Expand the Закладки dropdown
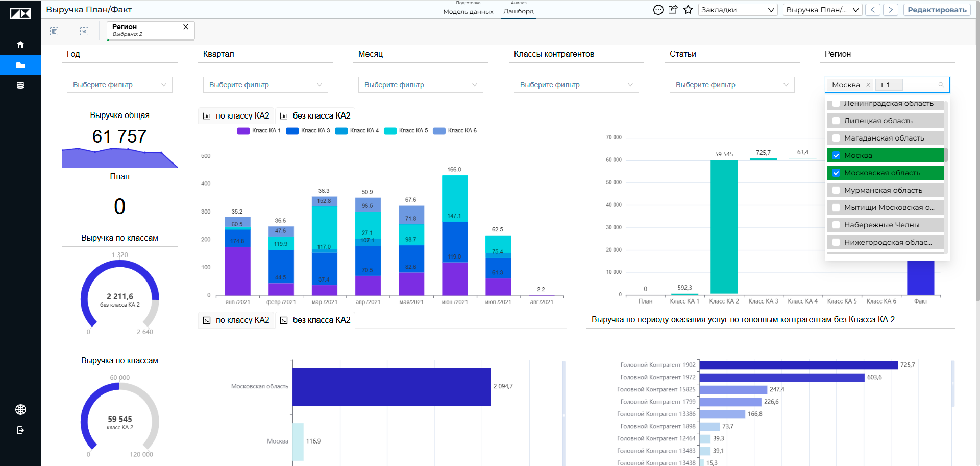 [738, 10]
